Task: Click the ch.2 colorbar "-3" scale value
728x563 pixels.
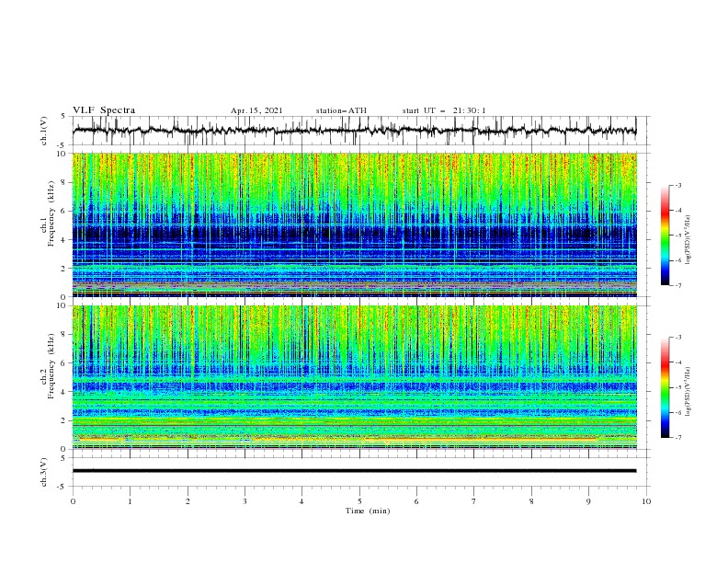Action: [x=678, y=338]
